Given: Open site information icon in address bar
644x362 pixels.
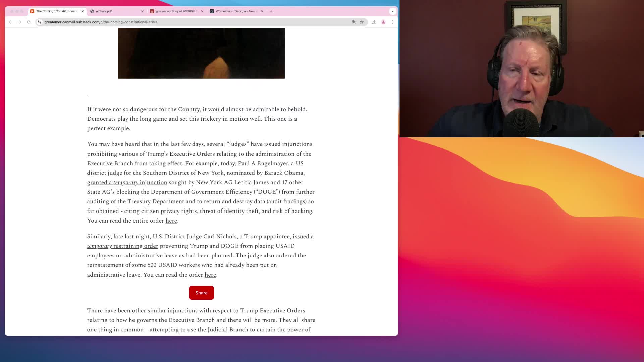Looking at the screenshot, I should (40, 22).
